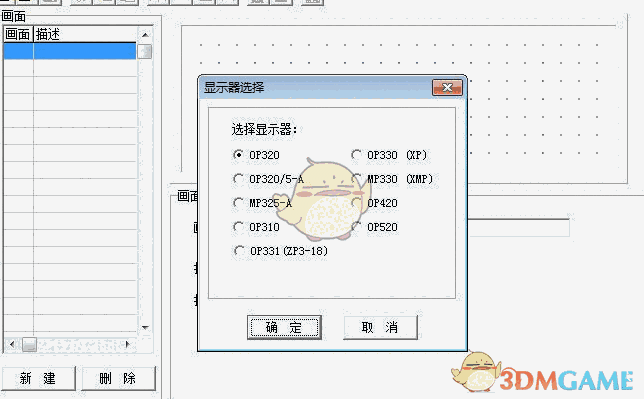Close the 显示器选择 dialog

(x=447, y=88)
